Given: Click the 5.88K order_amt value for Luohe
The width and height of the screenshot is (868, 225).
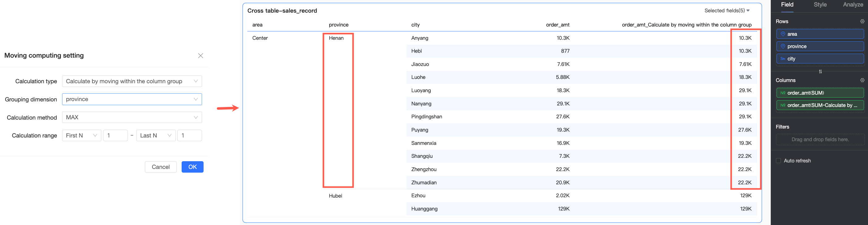Looking at the screenshot, I should (563, 77).
